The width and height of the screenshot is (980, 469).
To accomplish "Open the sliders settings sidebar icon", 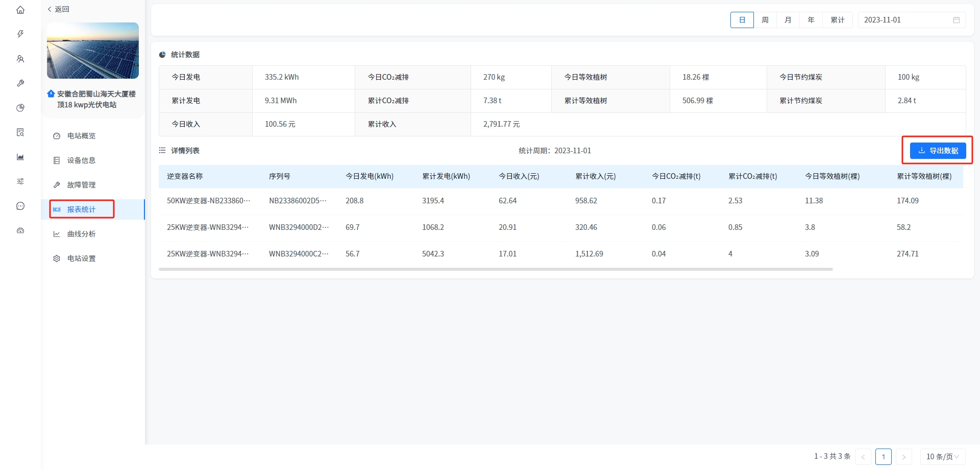I will (x=20, y=181).
